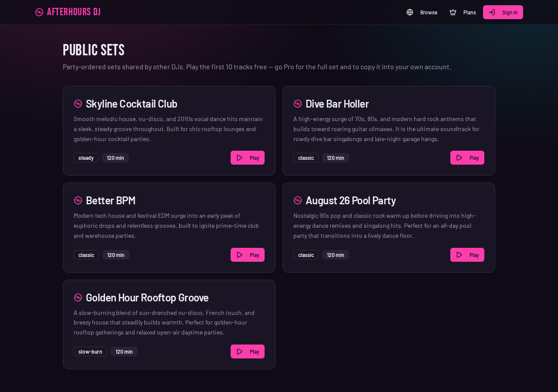
Task: Click the Plans crown icon
Action: point(453,12)
